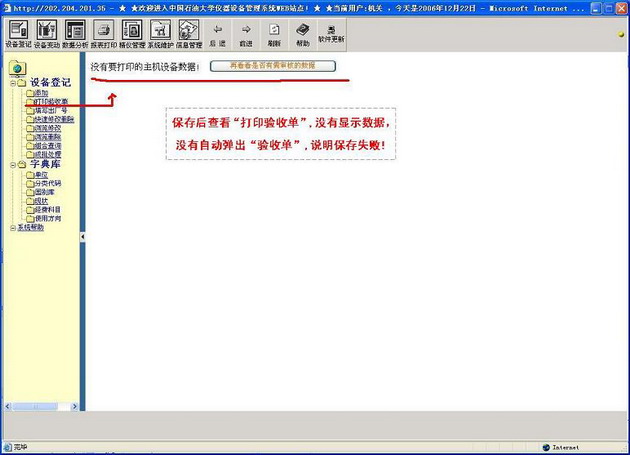Screen dimensions: 630x455
Task: Open the 设备登记 toolbar icon
Action: (18, 31)
